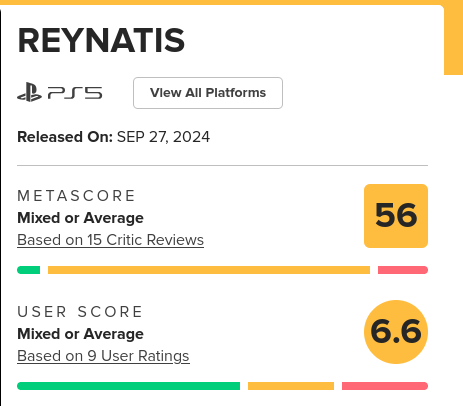This screenshot has height=406, width=463.
Task: Click the PlayStation logo symbol
Action: 29,92
